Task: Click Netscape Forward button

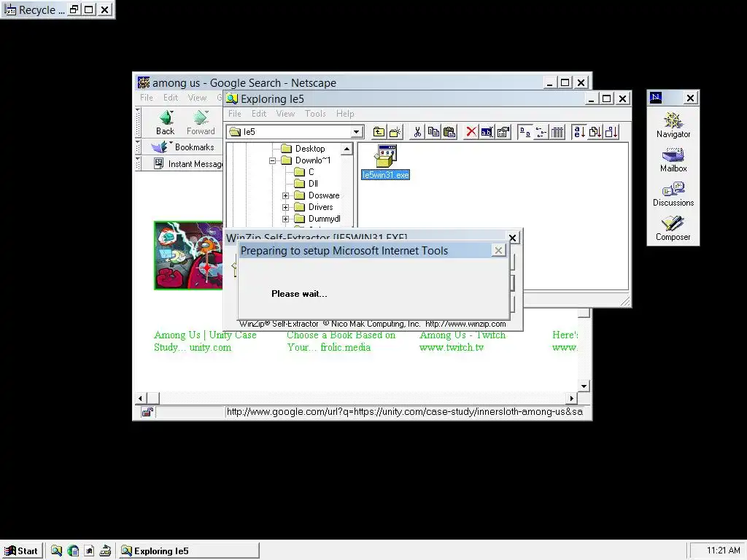Action: click(x=201, y=122)
